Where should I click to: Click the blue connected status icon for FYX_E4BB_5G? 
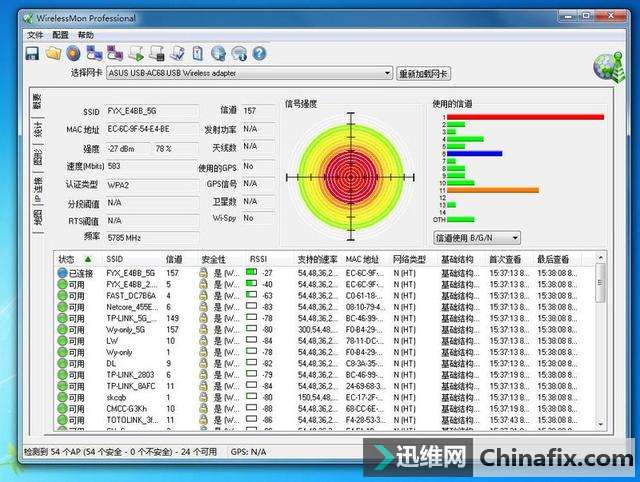(62, 273)
